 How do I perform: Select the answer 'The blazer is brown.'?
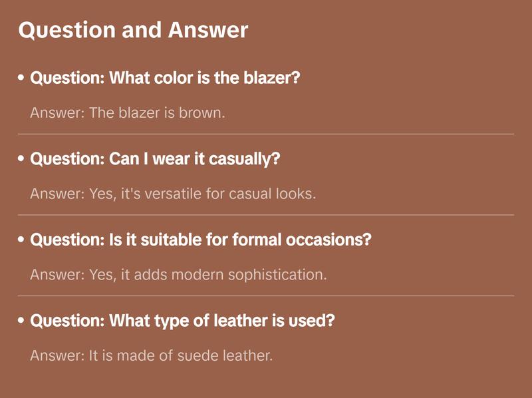tap(128, 112)
